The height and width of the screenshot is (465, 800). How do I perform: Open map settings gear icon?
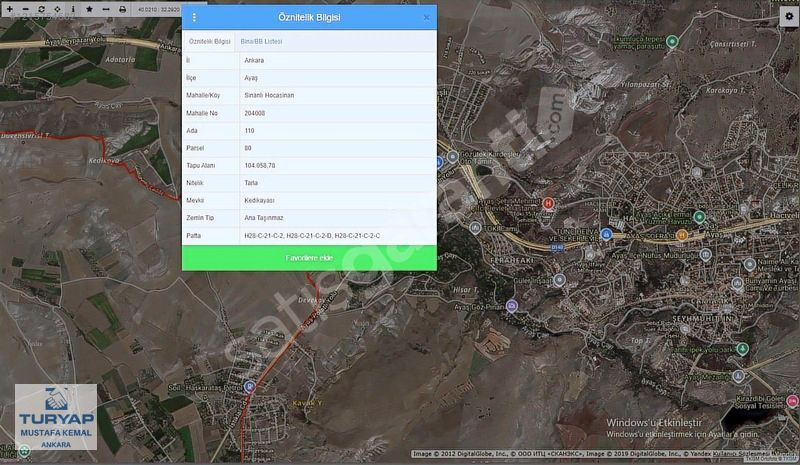pos(788,17)
